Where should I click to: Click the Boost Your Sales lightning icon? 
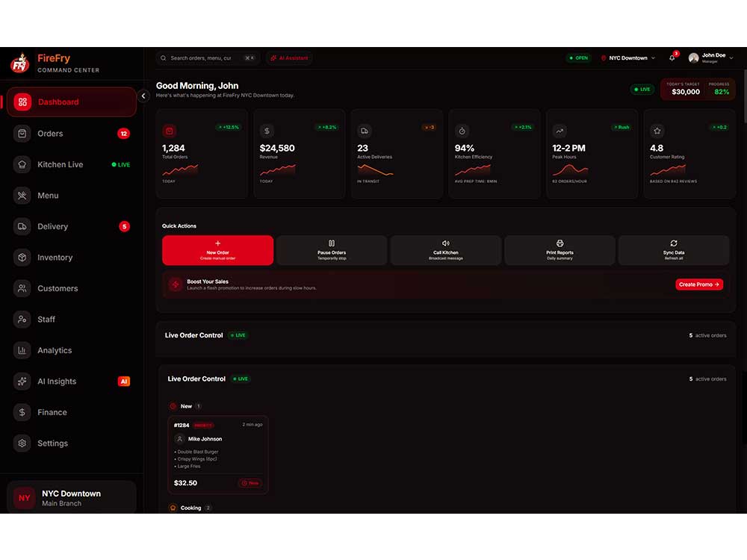pos(176,284)
